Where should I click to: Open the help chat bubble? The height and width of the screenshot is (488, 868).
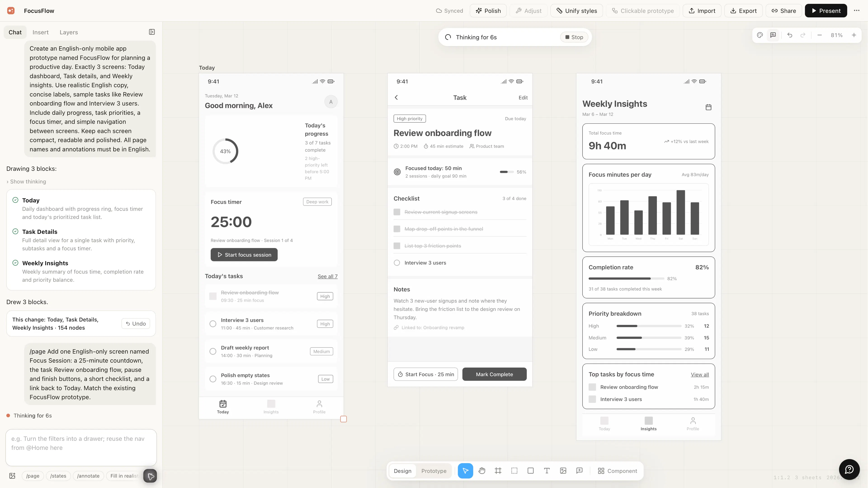point(849,469)
